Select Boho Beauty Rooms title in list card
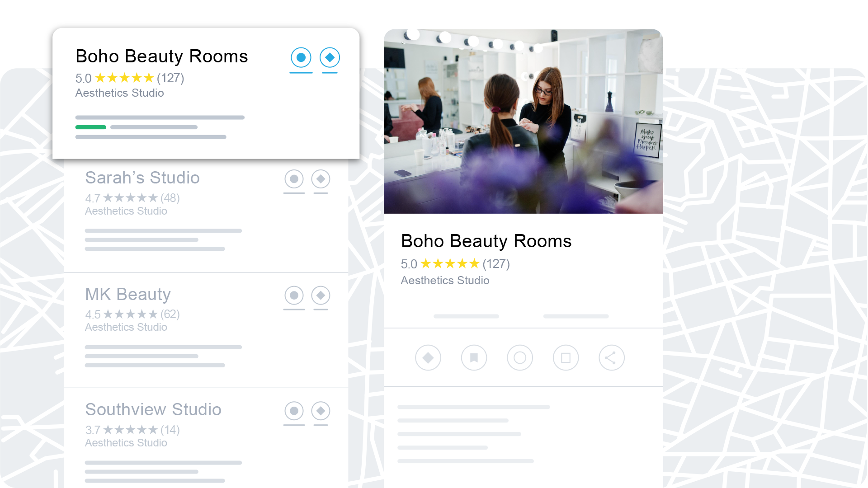The width and height of the screenshot is (868, 488). point(161,56)
